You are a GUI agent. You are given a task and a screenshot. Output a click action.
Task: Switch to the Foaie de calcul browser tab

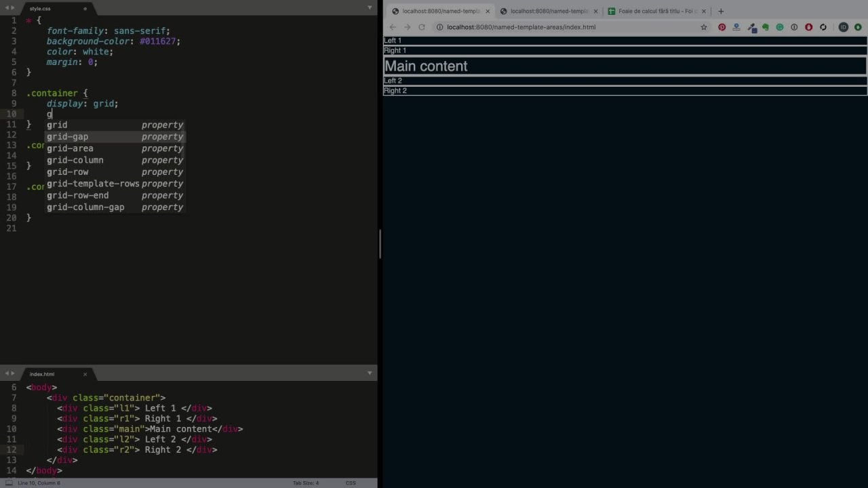click(x=652, y=11)
